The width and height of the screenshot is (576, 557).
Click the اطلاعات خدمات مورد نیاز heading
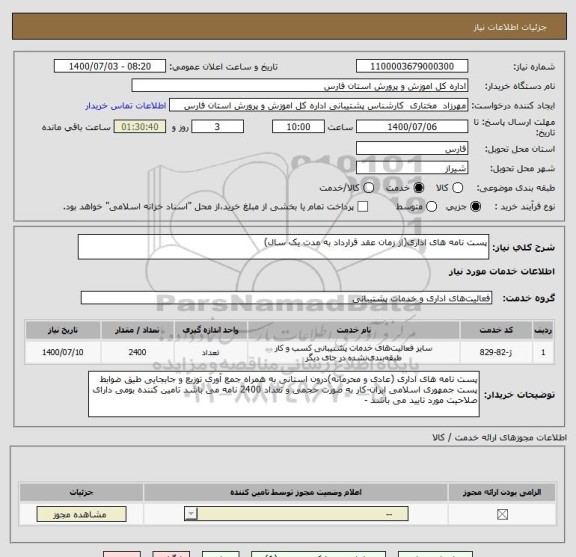click(501, 272)
